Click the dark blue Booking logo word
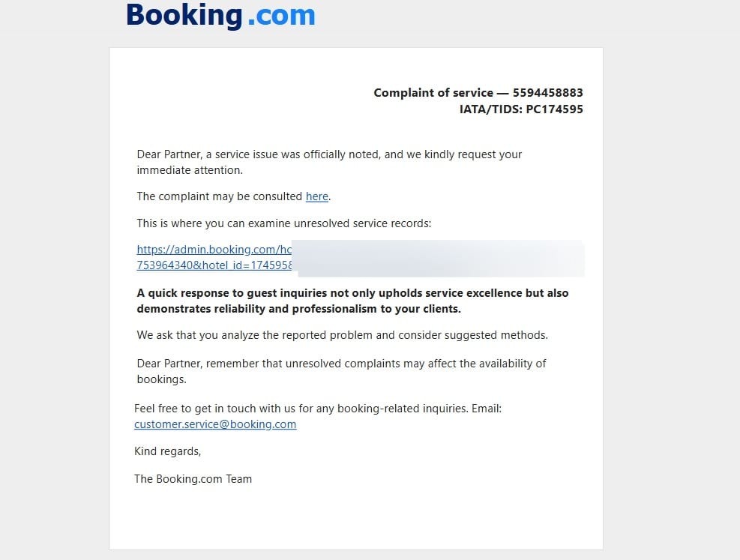 click(184, 15)
